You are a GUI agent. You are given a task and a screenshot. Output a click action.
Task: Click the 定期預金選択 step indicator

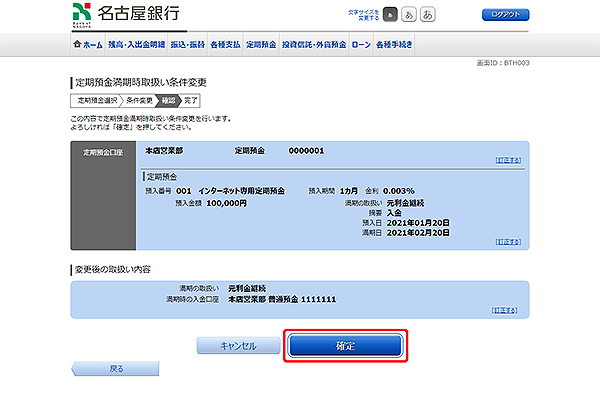tap(97, 101)
